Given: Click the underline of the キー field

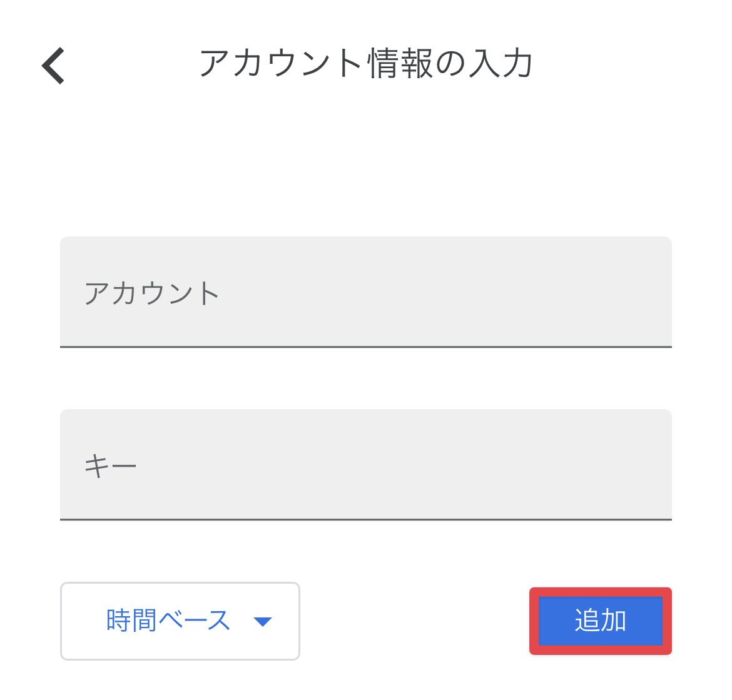Looking at the screenshot, I should 366,519.
